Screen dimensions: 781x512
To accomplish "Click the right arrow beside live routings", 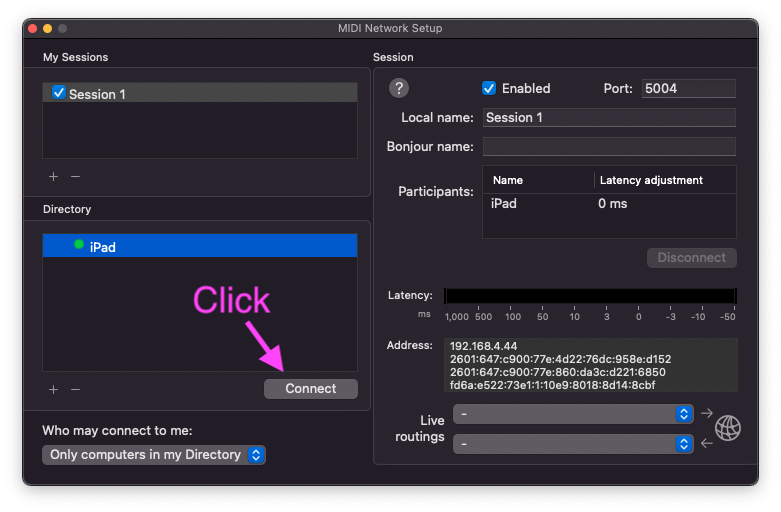I will (x=707, y=413).
